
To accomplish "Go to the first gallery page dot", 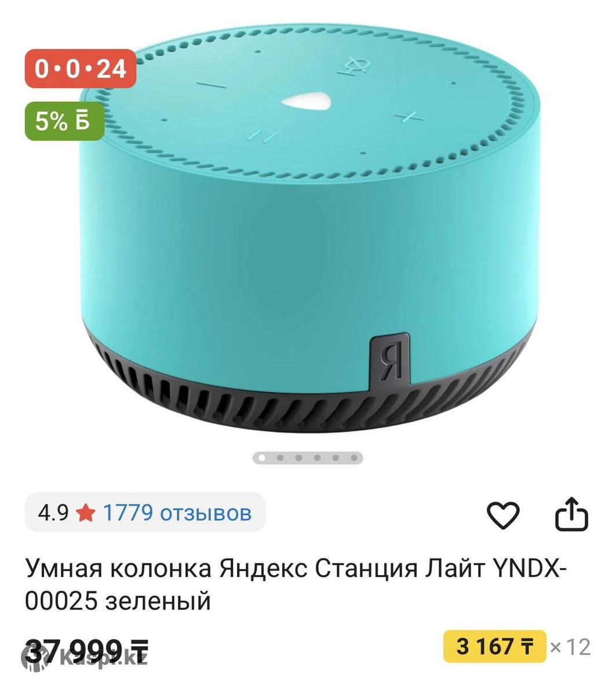I will pos(261,458).
